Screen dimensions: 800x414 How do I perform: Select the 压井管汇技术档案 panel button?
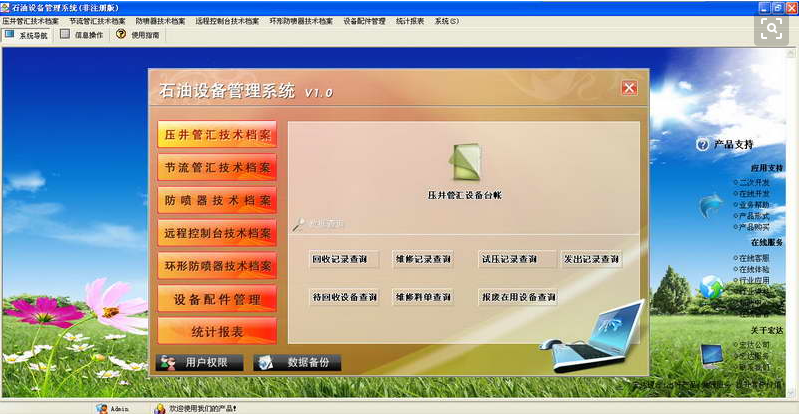tap(217, 134)
